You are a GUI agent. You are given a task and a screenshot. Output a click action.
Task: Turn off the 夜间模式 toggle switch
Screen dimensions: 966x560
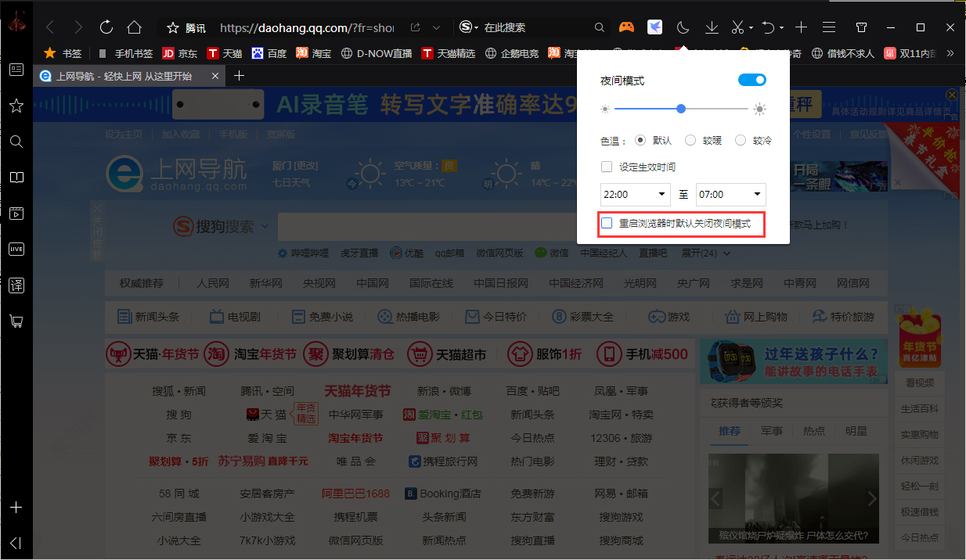coord(751,79)
